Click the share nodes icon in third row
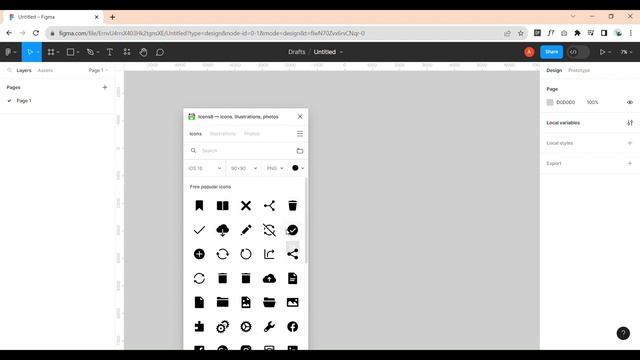The width and height of the screenshot is (640, 360). 293,254
